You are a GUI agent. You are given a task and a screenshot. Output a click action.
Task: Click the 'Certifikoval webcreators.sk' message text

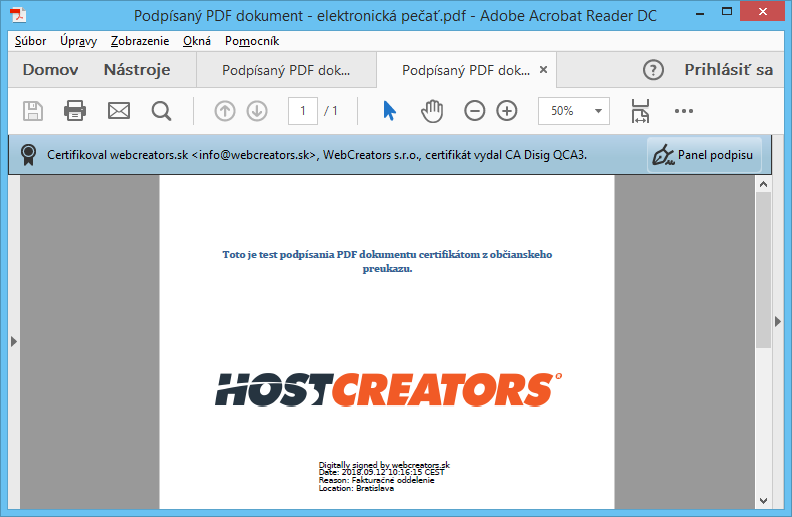pos(317,155)
